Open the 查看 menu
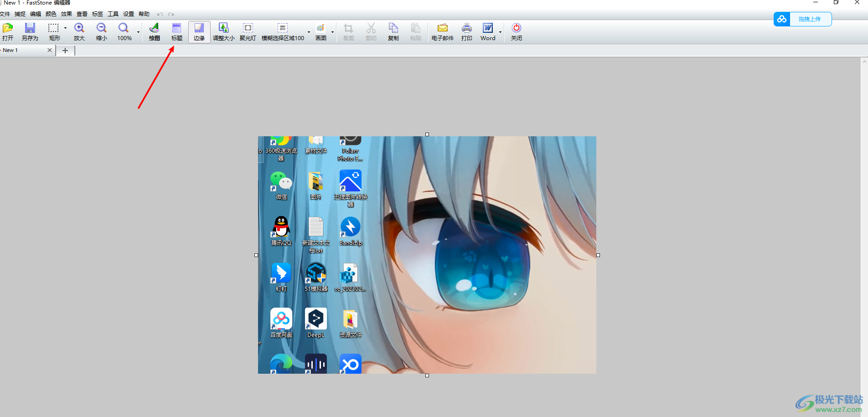Image resolution: width=868 pixels, height=417 pixels. (82, 14)
